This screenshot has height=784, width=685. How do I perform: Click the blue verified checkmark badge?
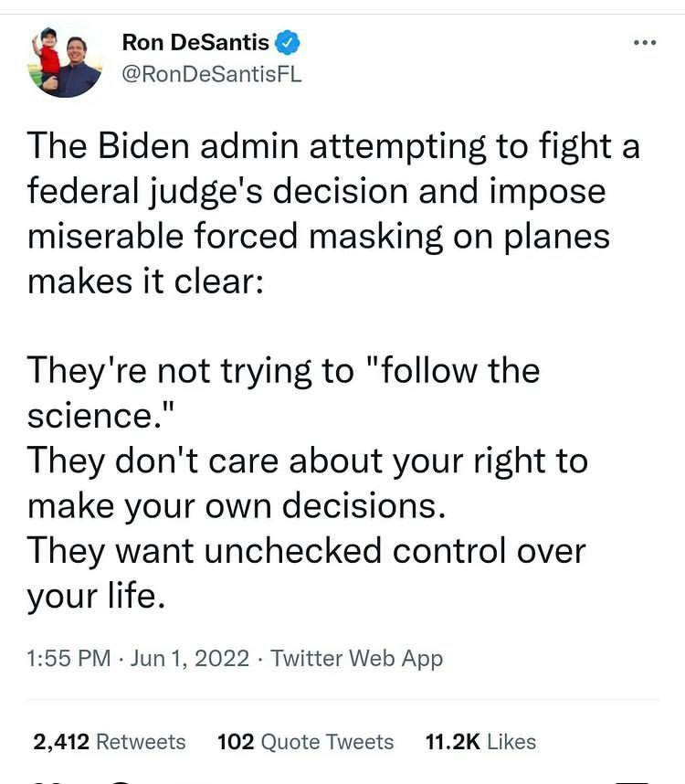(x=287, y=42)
